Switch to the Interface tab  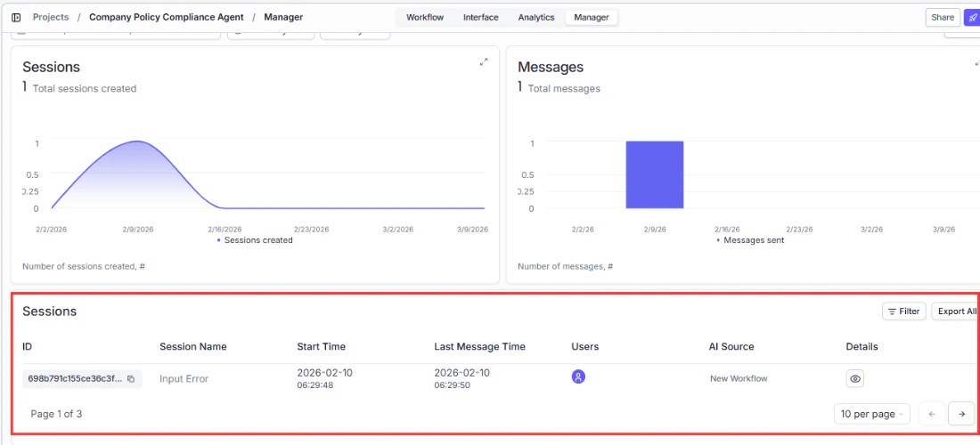point(480,18)
